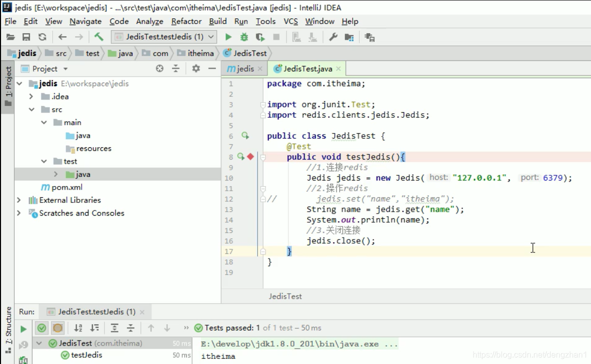The width and height of the screenshot is (591, 364).
Task: Toggle show ignored tests button
Action: (x=58, y=328)
